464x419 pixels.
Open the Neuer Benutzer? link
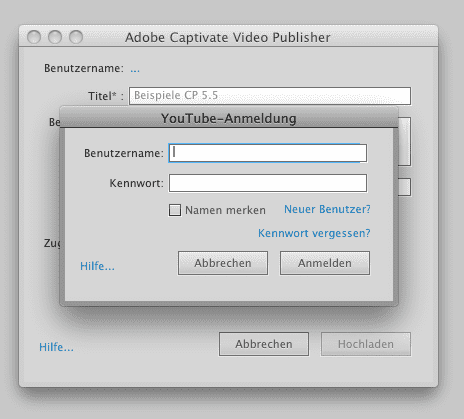pyautogui.click(x=327, y=209)
